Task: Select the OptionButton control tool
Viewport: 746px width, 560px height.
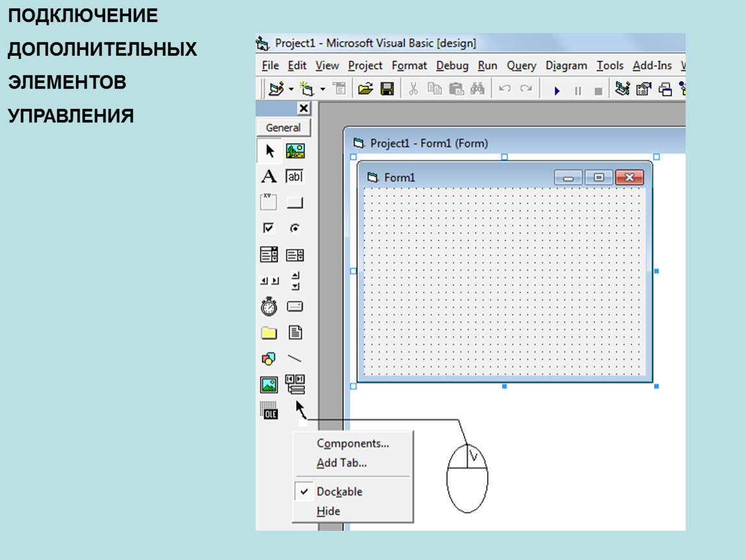Action: (295, 228)
